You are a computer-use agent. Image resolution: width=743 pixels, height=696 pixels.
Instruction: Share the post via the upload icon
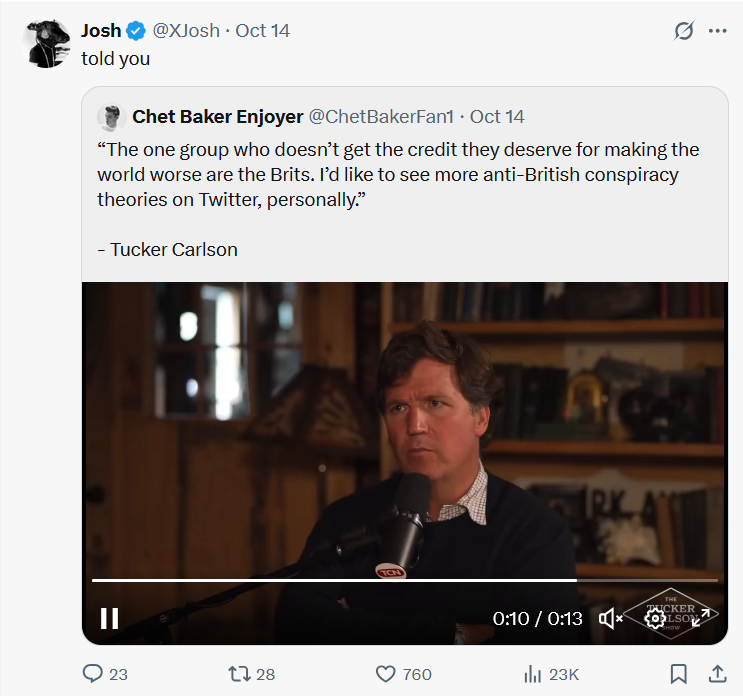pos(717,673)
